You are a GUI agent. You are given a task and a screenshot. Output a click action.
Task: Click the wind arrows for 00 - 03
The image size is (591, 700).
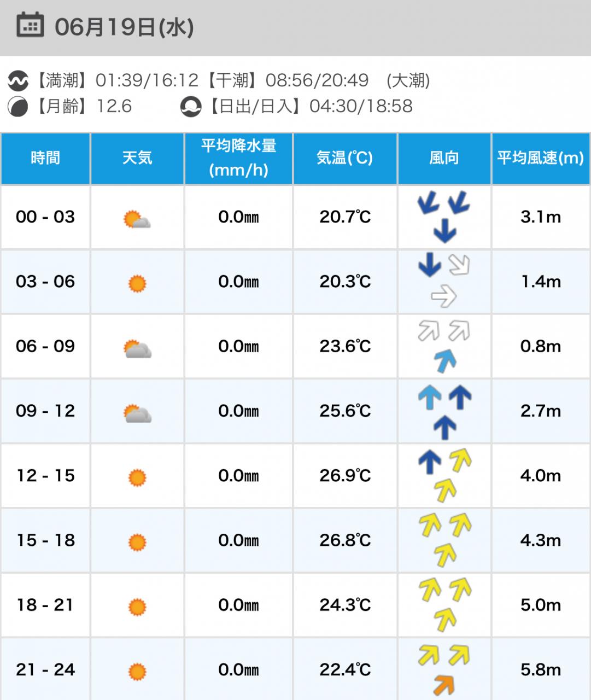pos(444,217)
